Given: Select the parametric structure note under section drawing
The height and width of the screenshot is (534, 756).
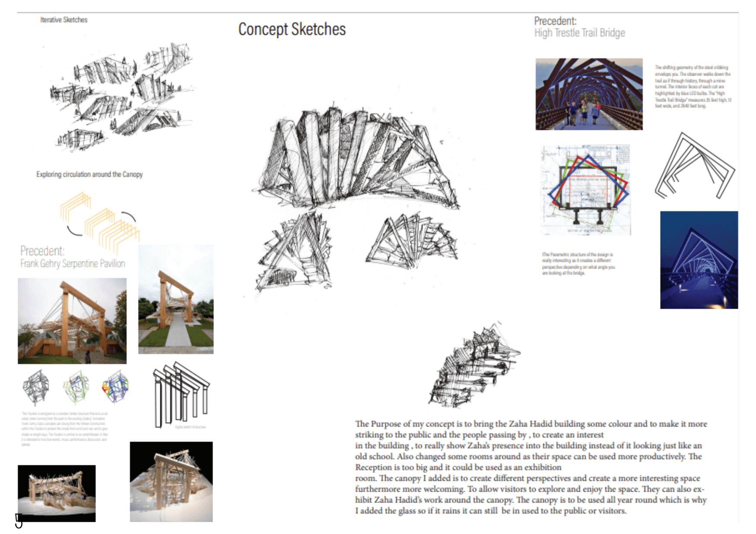Looking at the screenshot, I should pos(578,264).
